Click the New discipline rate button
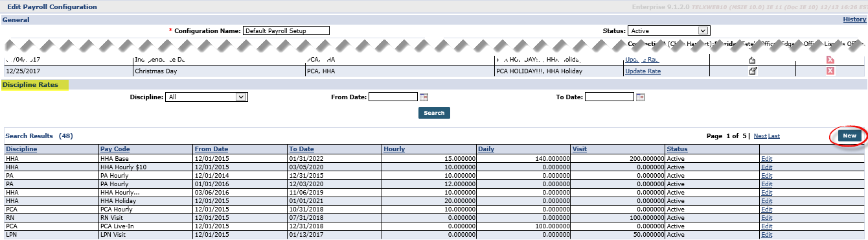Viewport: 868px width, 240px height. point(849,136)
